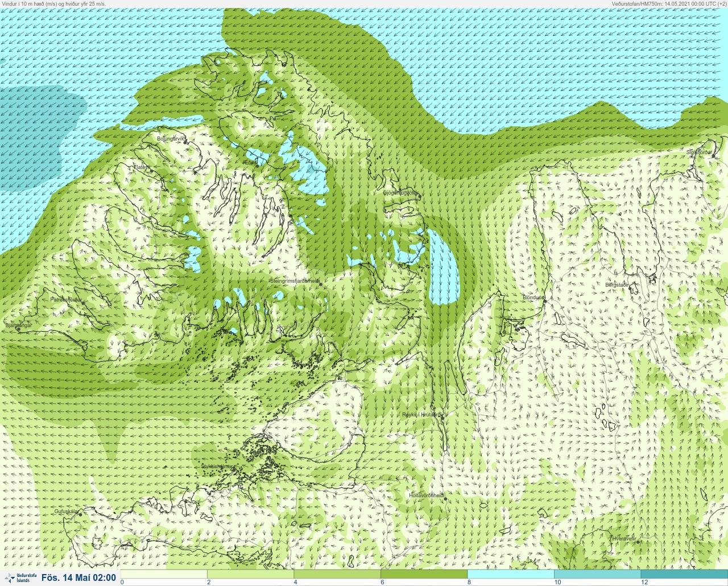Select the 10–12 m/s turquoise legend swatch
The width and height of the screenshot is (728, 586).
(x=597, y=574)
